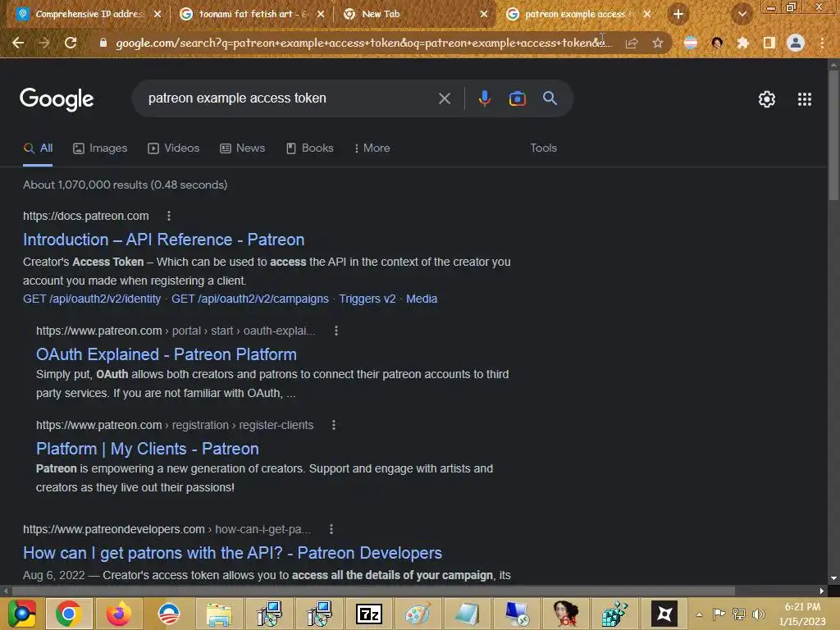Viewport: 840px width, 630px height.
Task: Open Chrome from the taskbar
Action: [x=69, y=614]
